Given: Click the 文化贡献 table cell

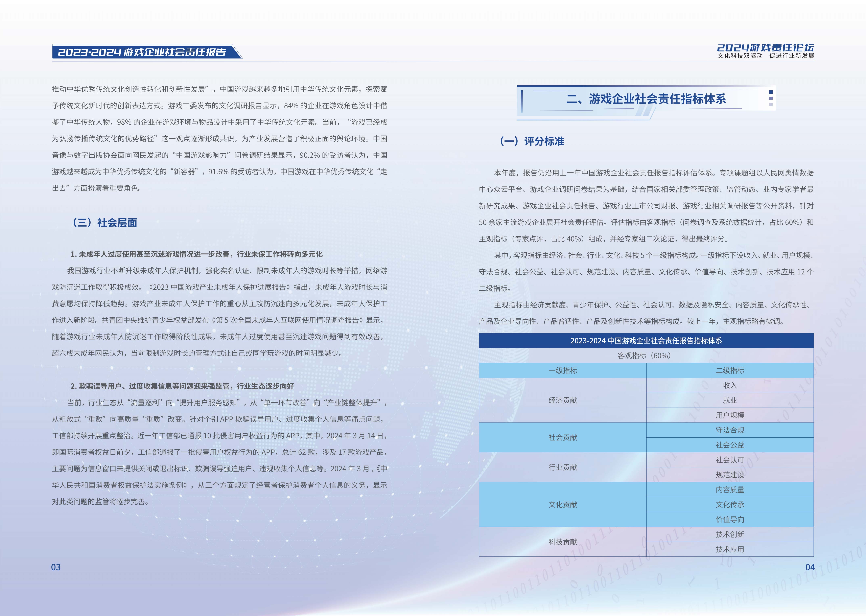Looking at the screenshot, I should [563, 504].
